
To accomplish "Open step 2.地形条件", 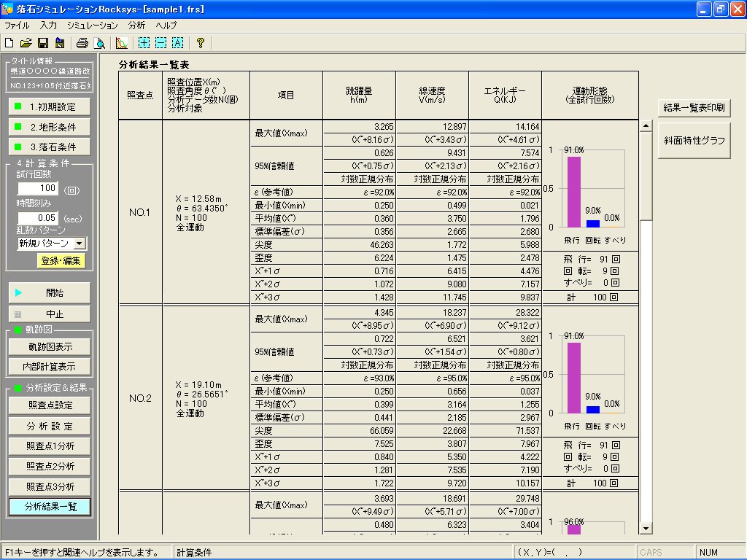I will coord(50,127).
